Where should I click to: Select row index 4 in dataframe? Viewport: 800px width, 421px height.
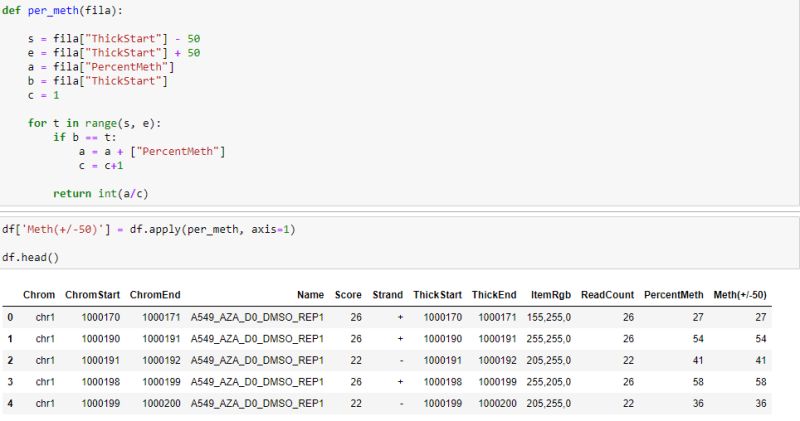(x=10, y=403)
